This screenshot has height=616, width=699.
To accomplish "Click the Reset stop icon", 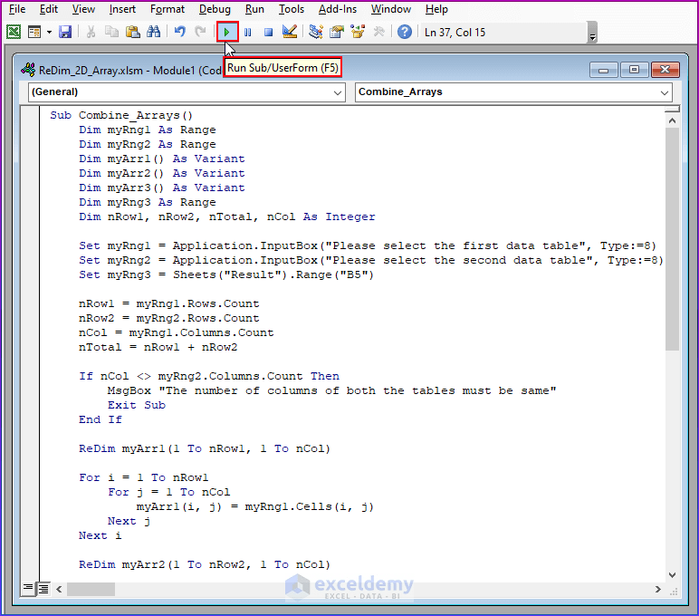I will pos(268,32).
